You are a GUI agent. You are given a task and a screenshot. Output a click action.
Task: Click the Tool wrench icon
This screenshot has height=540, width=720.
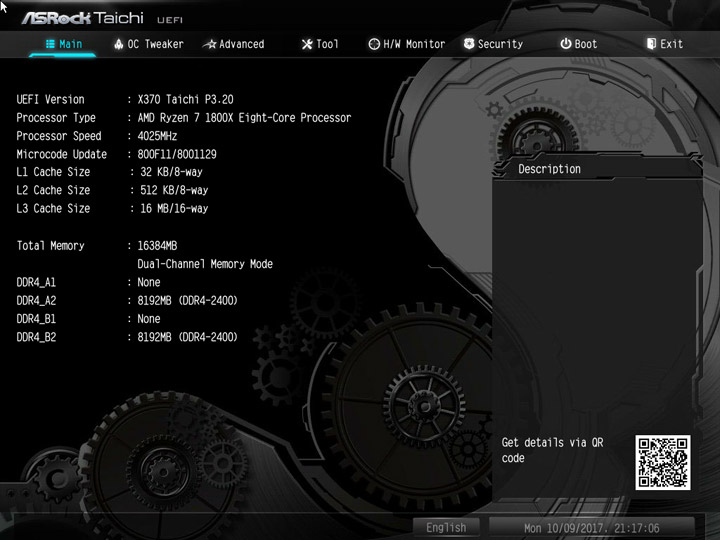307,44
